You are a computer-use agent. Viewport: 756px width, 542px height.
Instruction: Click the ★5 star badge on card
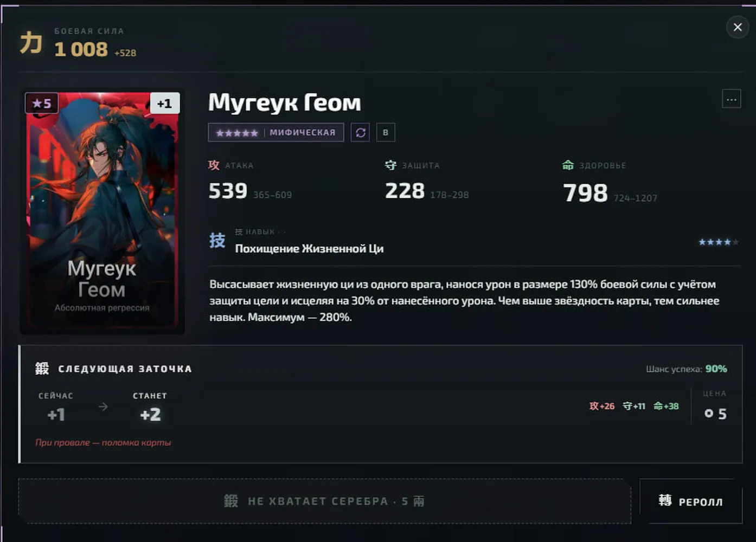(x=42, y=103)
